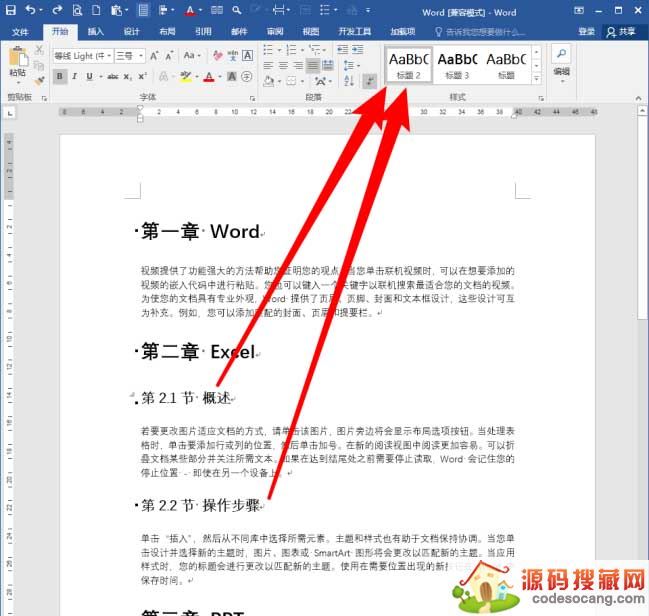The width and height of the screenshot is (649, 616).
Task: Apply the 标题 2 heading style
Action: click(410, 63)
